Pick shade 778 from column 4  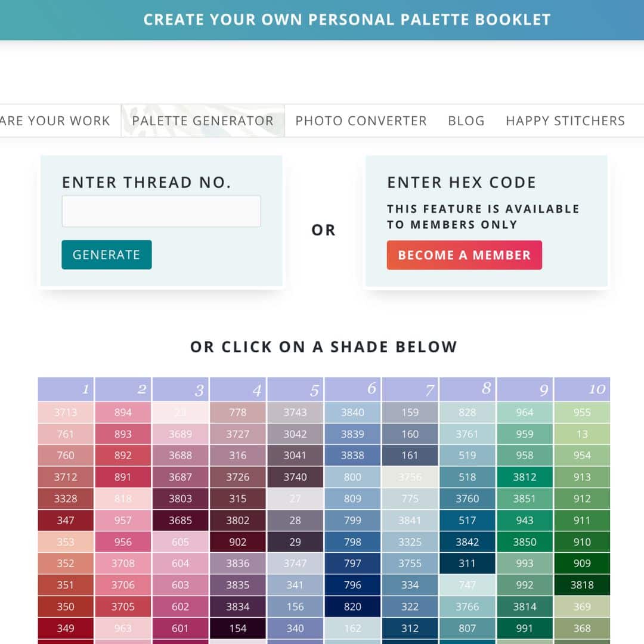237,412
